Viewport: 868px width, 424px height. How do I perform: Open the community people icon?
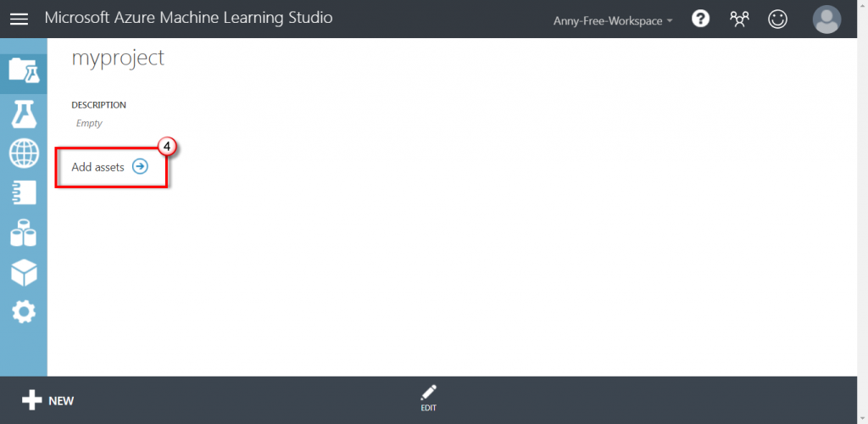click(739, 20)
